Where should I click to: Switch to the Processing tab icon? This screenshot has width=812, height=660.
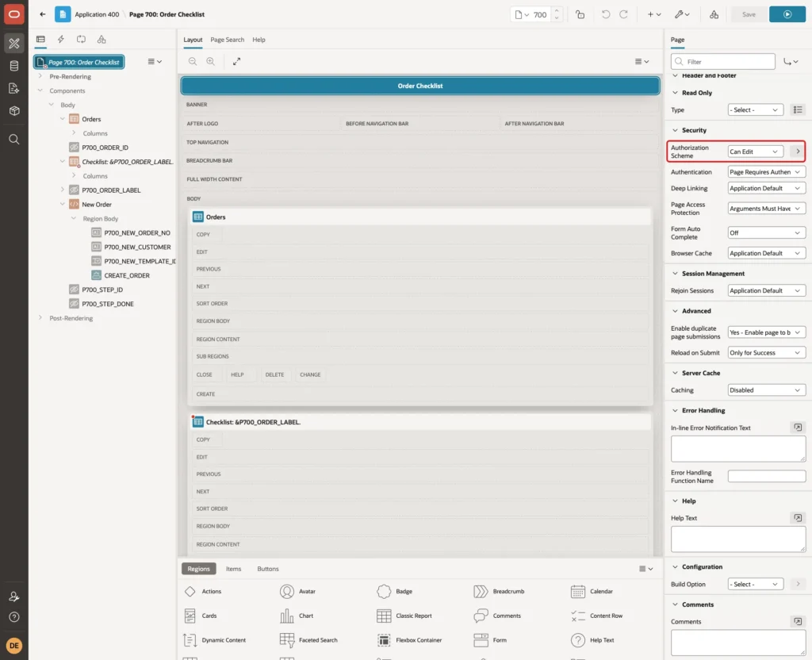82,40
